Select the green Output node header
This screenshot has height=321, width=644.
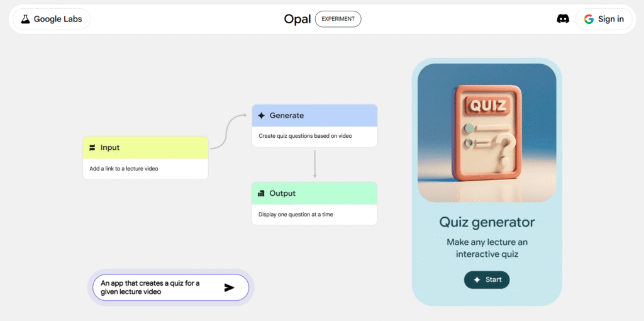pos(314,193)
